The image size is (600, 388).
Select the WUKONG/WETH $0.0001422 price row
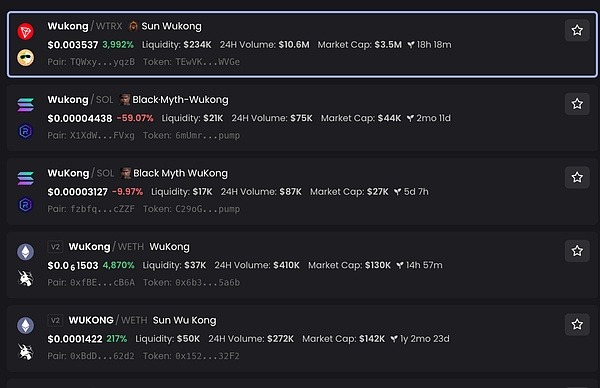[x=302, y=339]
